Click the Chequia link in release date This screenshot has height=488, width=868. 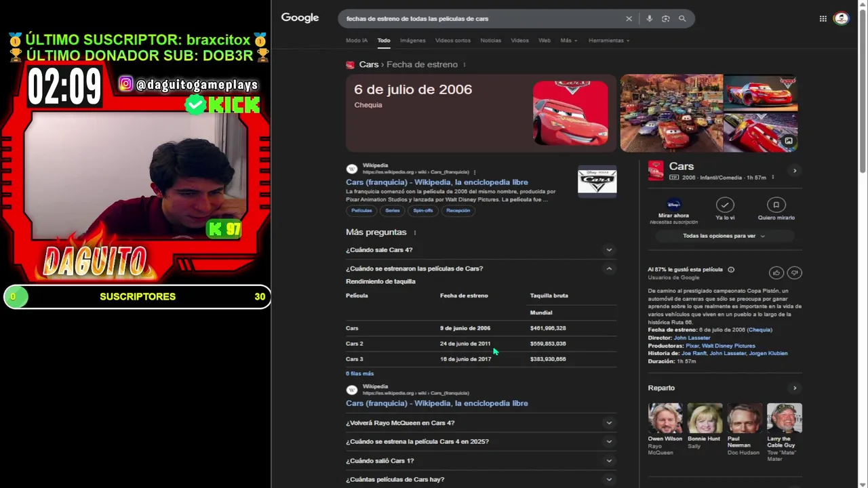pyautogui.click(x=759, y=330)
